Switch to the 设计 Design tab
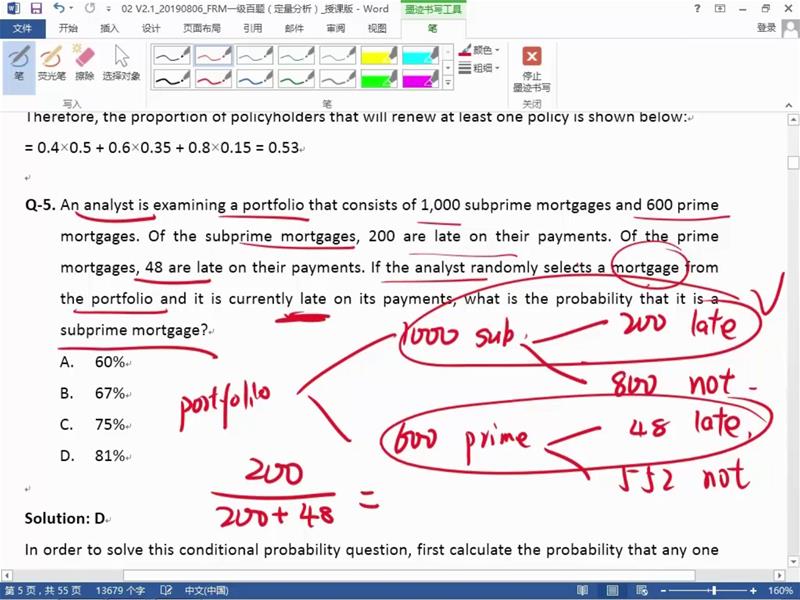The height and width of the screenshot is (600, 800). pyautogui.click(x=151, y=29)
